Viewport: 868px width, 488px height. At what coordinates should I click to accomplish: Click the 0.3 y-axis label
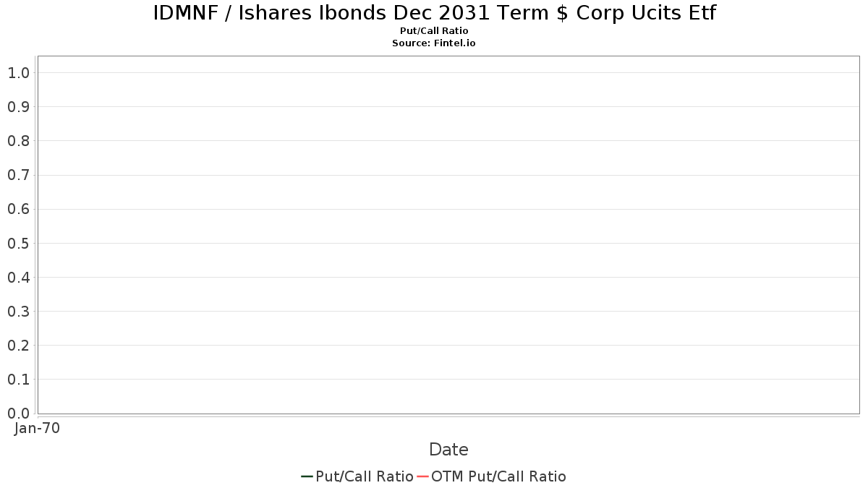(18, 312)
